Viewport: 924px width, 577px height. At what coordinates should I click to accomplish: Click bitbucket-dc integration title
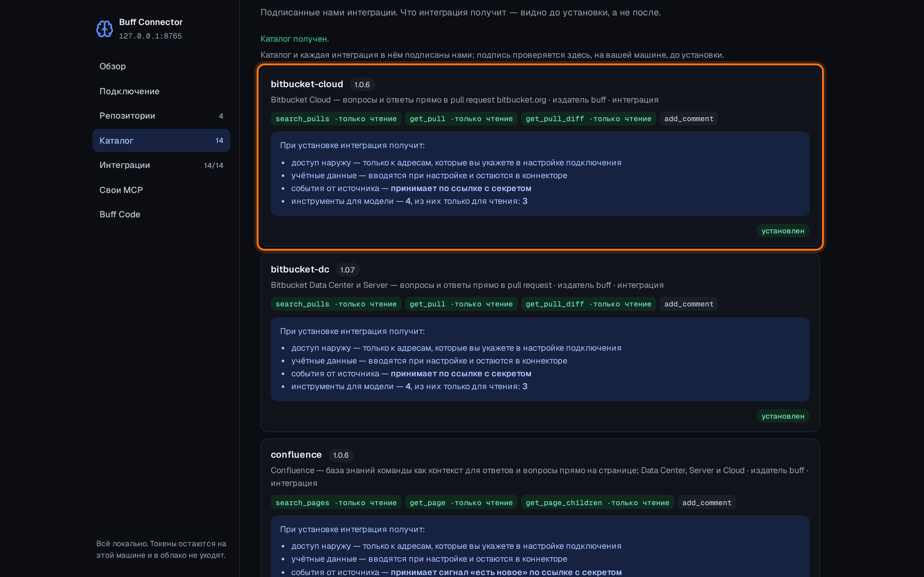pos(300,269)
